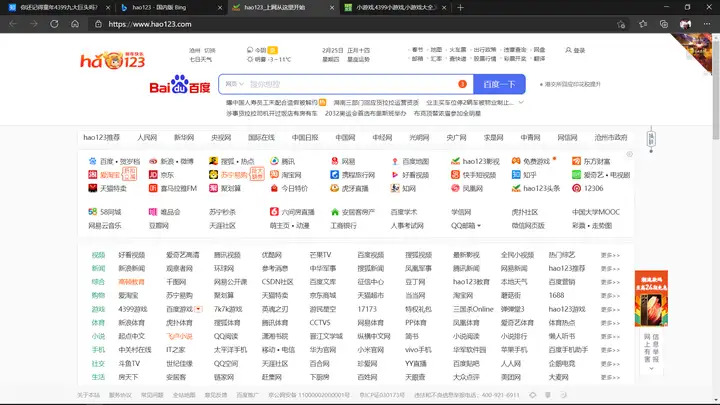Expand the news headlines chevron
Screen dimensions: 720x405
coord(521,102)
